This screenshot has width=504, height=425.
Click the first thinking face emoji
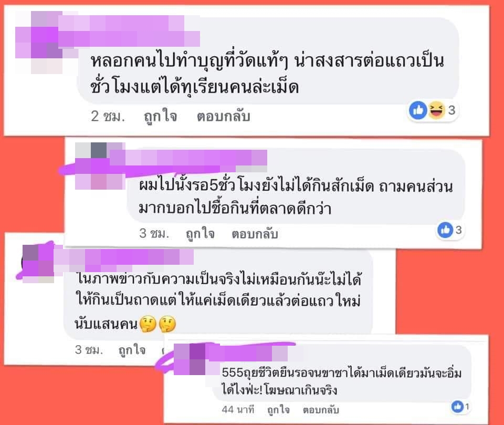148,324
